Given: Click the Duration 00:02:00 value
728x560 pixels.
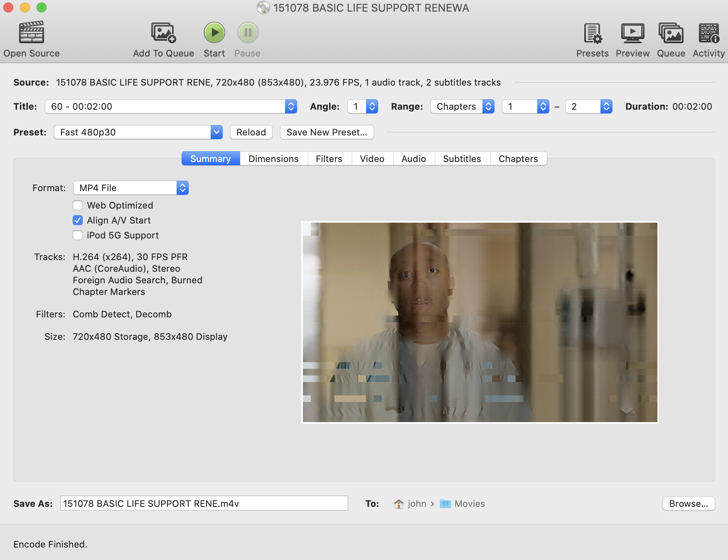Looking at the screenshot, I should click(x=692, y=106).
